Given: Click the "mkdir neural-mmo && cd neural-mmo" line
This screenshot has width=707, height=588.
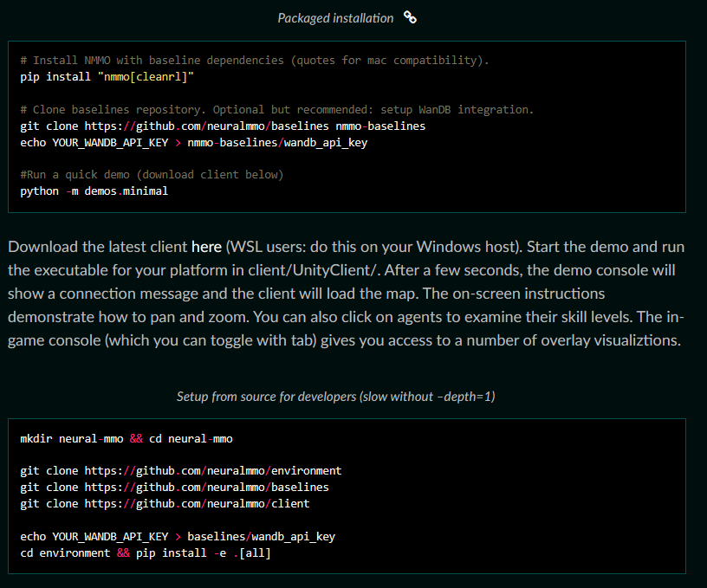Looking at the screenshot, I should coord(126,439).
